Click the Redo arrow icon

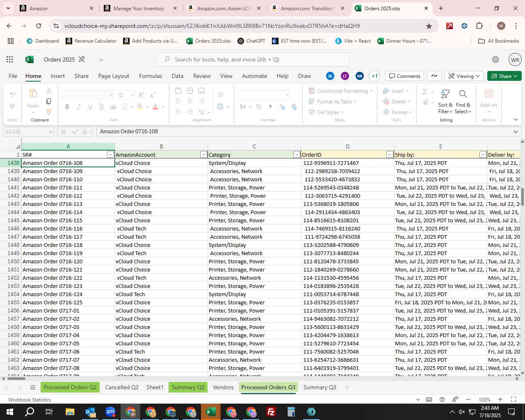pos(12,106)
